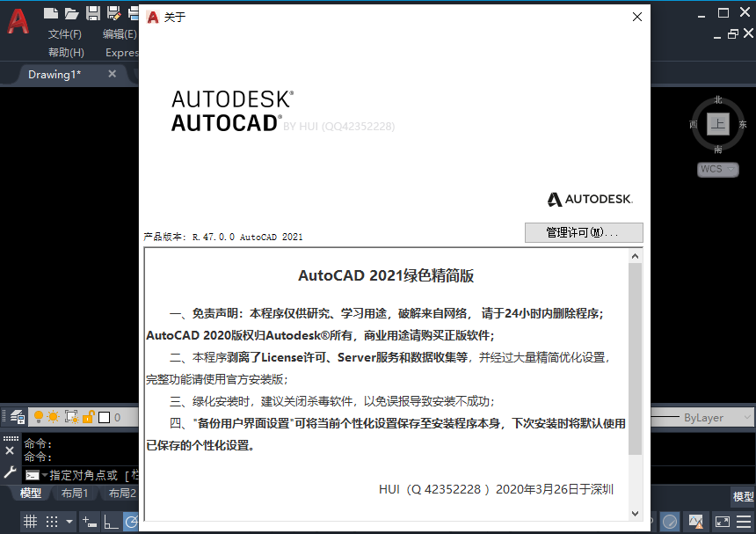
Task: Toggle the layer 0 padlock icon
Action: click(x=88, y=417)
